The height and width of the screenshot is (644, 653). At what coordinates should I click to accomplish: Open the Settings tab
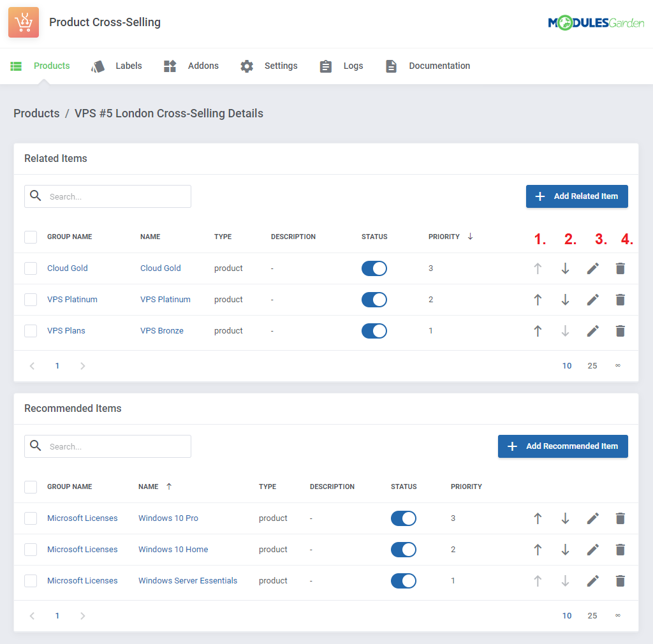point(268,66)
